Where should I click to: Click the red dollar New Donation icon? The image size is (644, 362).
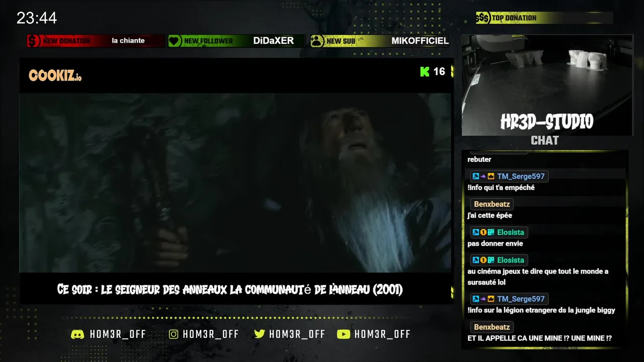[34, 41]
